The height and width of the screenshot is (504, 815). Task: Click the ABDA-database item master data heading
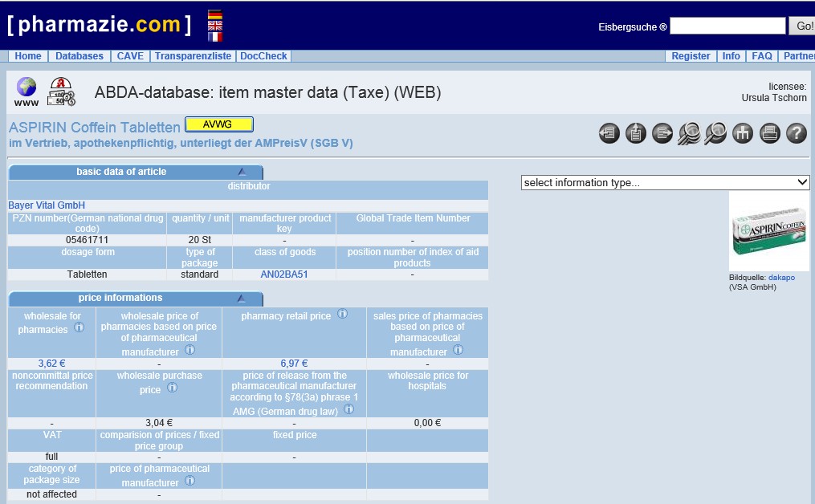coord(267,92)
